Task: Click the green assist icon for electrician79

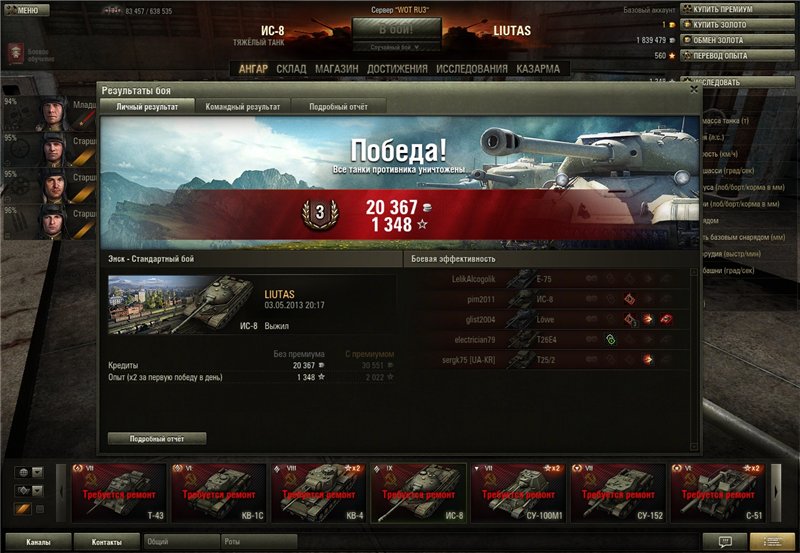Action: click(610, 339)
